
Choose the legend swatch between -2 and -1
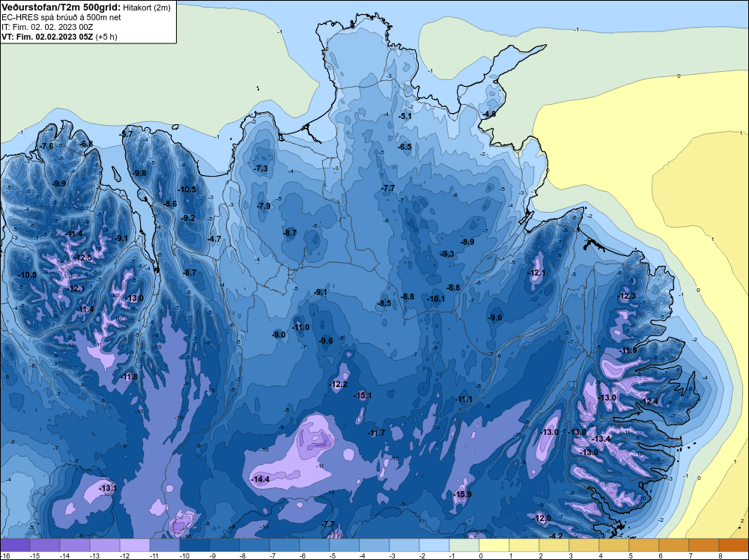(434, 545)
